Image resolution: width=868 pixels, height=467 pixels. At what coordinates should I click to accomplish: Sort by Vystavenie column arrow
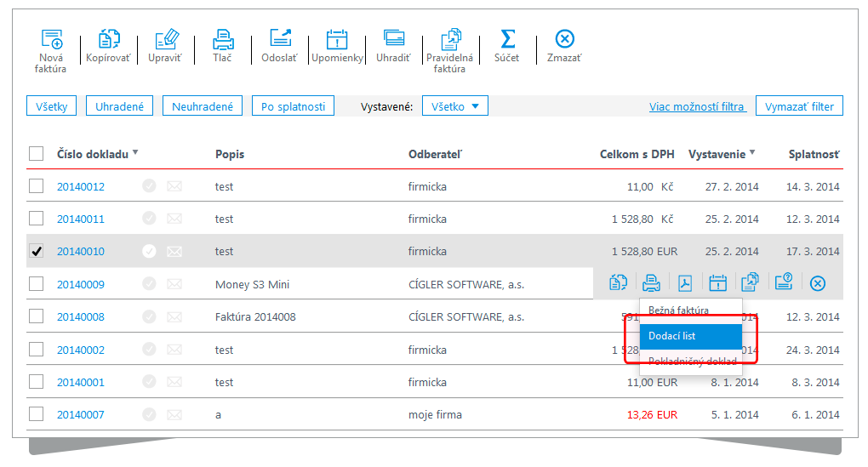coord(752,152)
